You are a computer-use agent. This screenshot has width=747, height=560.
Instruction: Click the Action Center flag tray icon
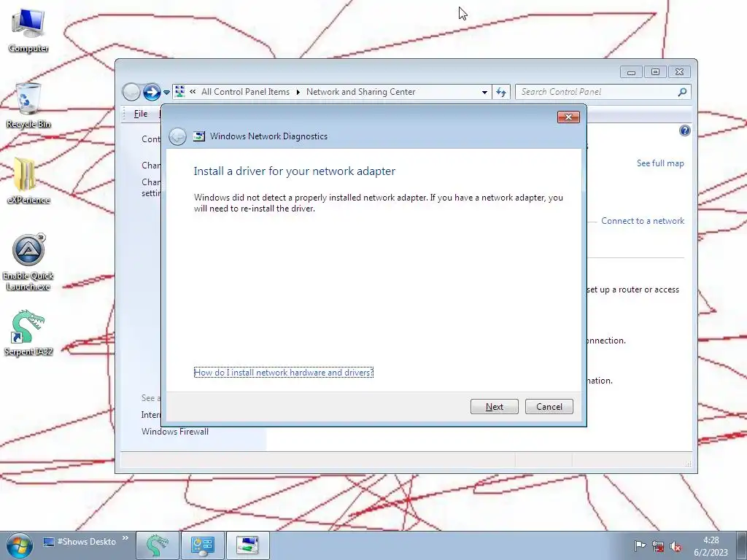[640, 545]
